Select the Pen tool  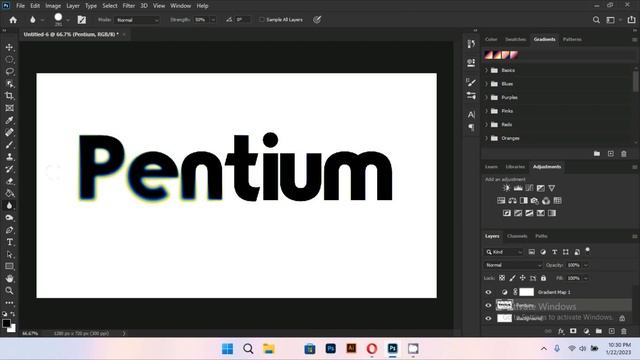click(x=9, y=230)
